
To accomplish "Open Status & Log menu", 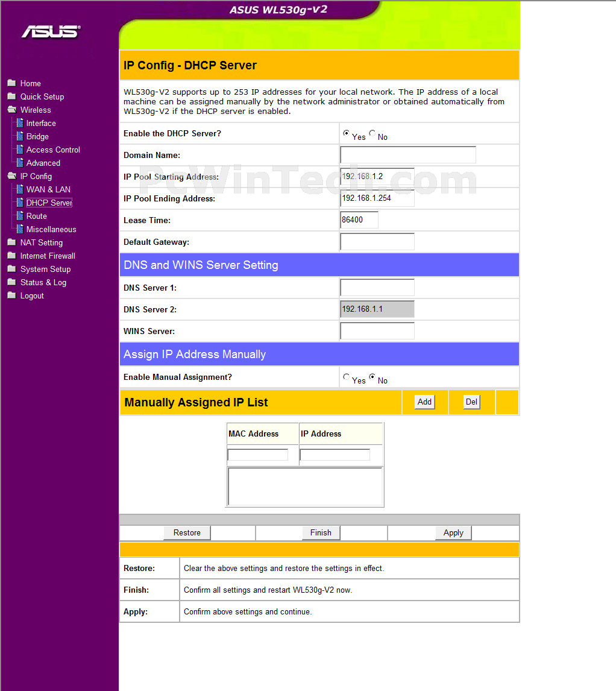I will pyautogui.click(x=43, y=282).
